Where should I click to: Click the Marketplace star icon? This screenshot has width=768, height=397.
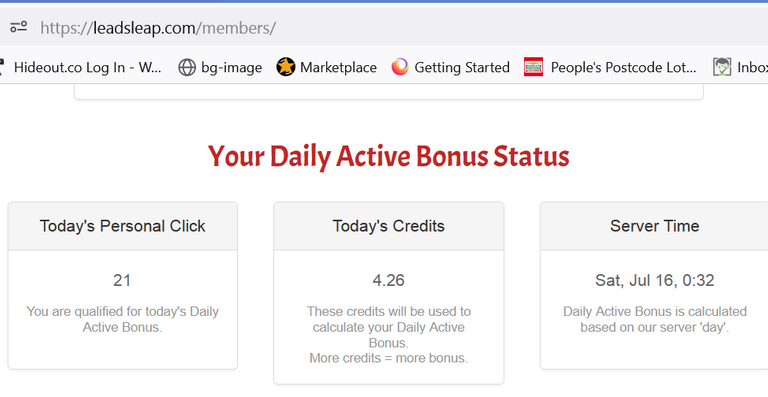286,67
